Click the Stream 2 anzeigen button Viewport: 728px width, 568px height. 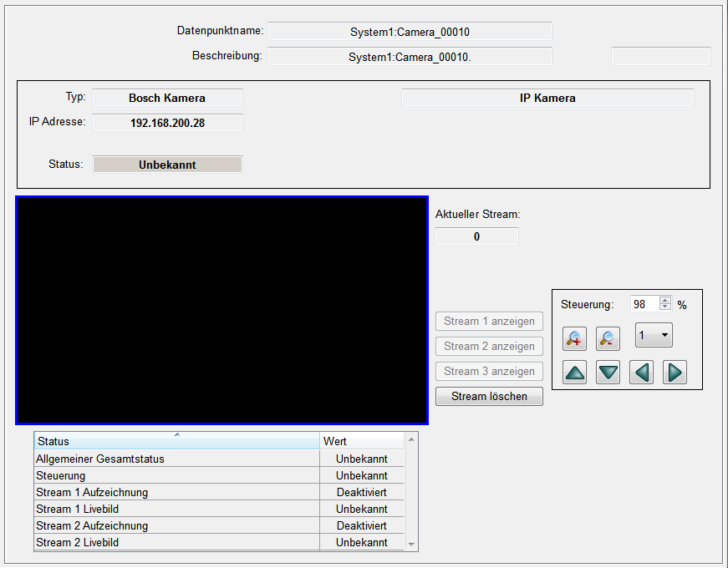(x=489, y=347)
